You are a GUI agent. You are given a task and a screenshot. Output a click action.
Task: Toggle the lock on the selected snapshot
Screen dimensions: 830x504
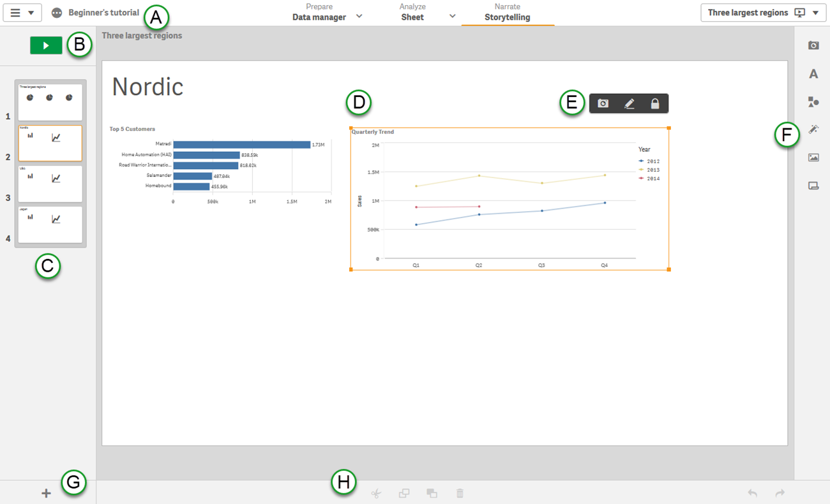tap(654, 103)
